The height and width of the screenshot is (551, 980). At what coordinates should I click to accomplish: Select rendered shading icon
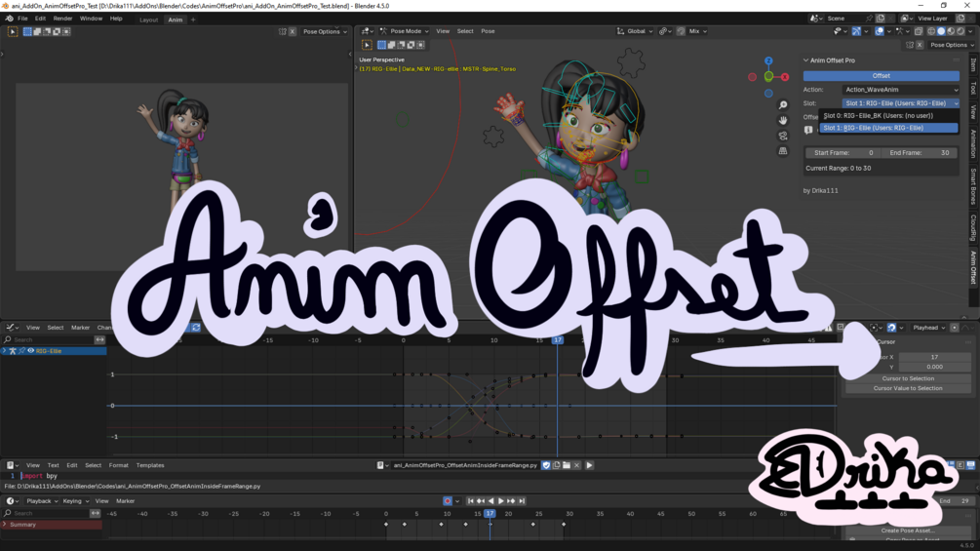[960, 31]
